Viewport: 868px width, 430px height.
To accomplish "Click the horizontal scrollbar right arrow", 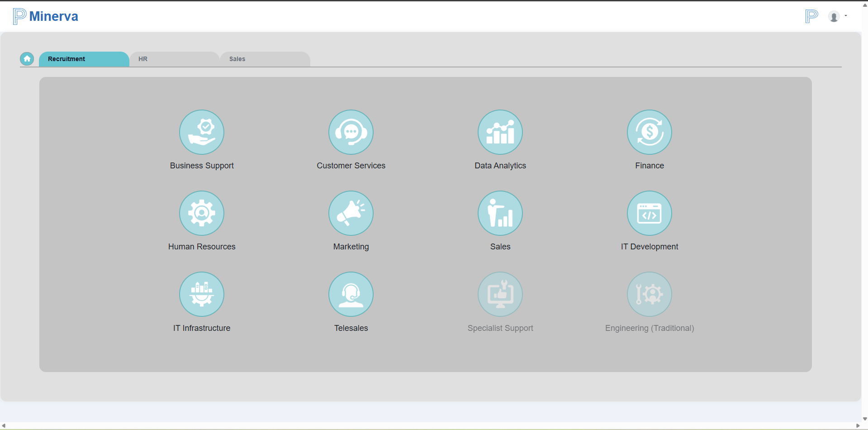I will (x=858, y=426).
